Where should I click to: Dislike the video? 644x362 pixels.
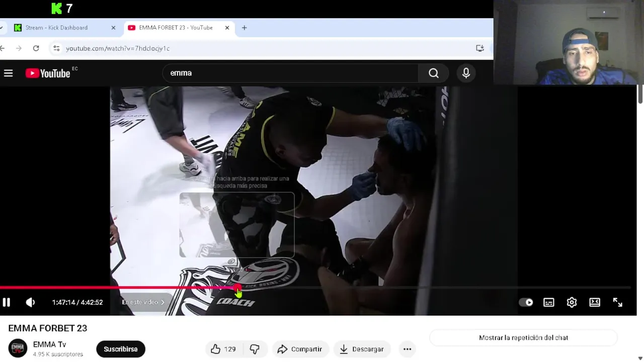coord(255,349)
